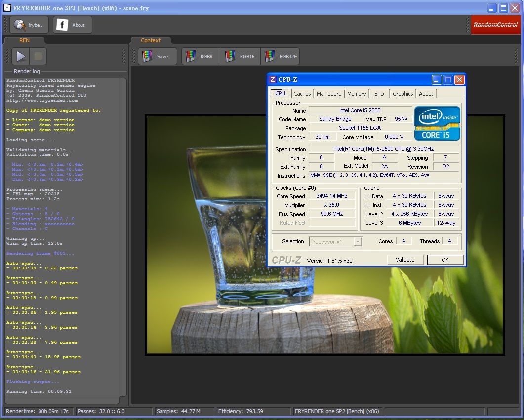Select the REN tab
Image resolution: width=524 pixels, height=420 pixels.
(24, 40)
